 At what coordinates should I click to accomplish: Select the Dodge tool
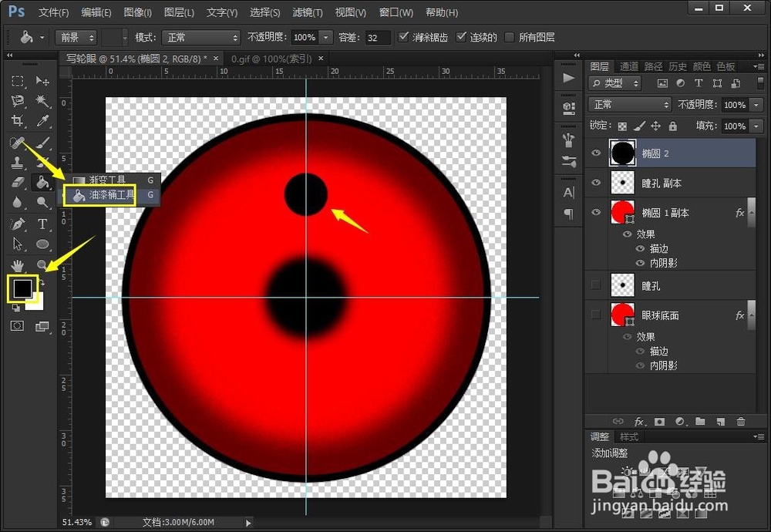tap(42, 203)
